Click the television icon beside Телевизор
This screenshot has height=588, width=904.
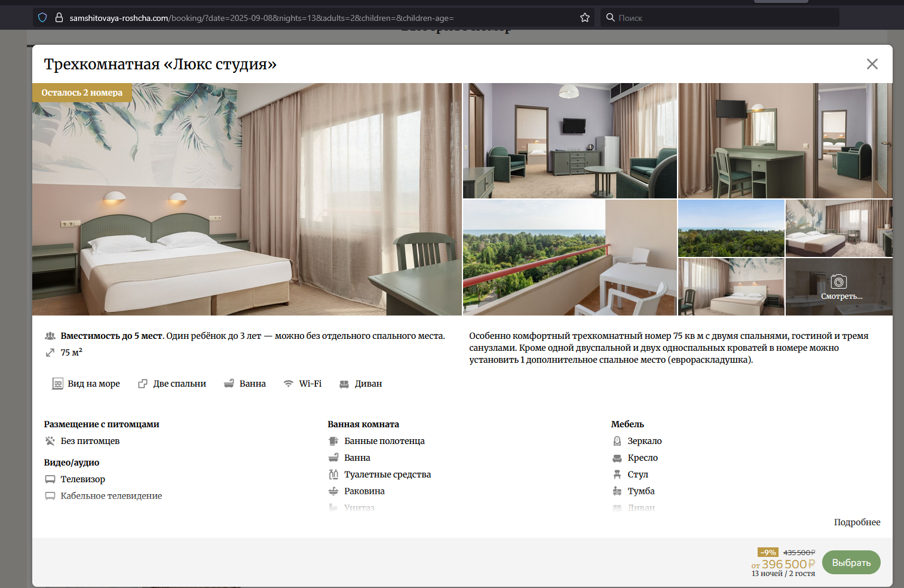click(x=50, y=479)
